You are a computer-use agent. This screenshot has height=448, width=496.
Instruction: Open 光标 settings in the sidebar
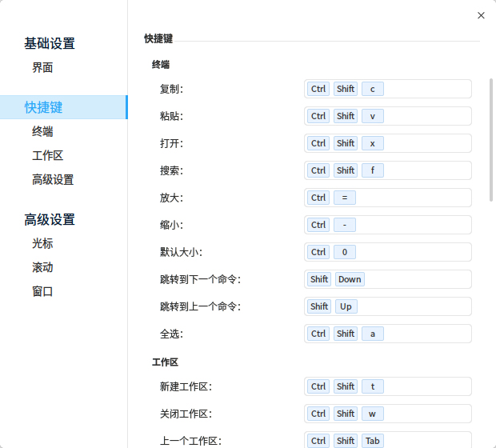(x=42, y=243)
